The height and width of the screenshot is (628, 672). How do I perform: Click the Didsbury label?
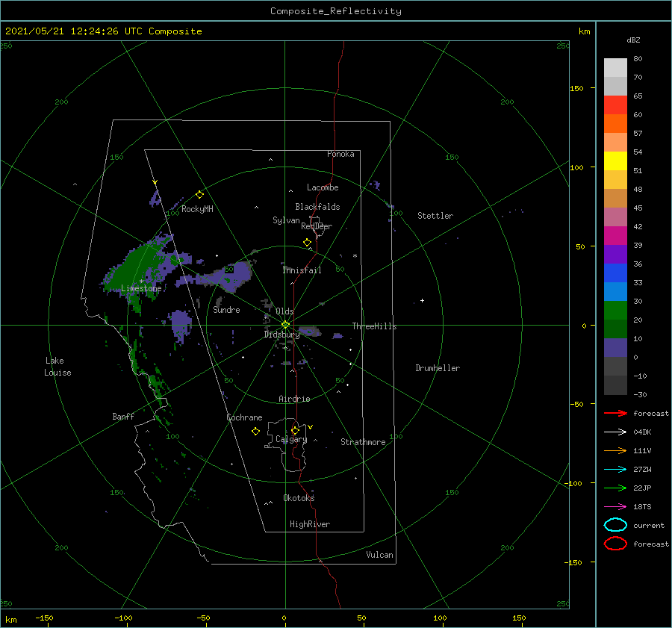point(281,335)
